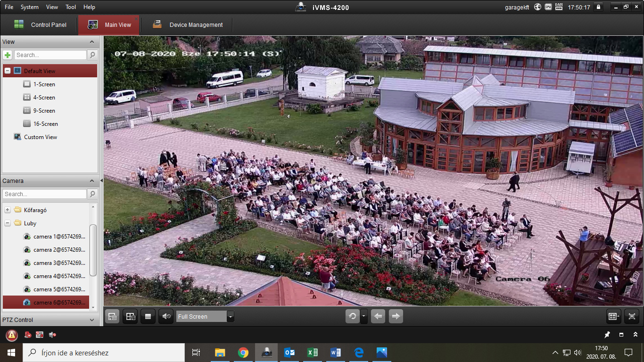Select the 4-Screen view
The width and height of the screenshot is (644, 362).
click(44, 98)
